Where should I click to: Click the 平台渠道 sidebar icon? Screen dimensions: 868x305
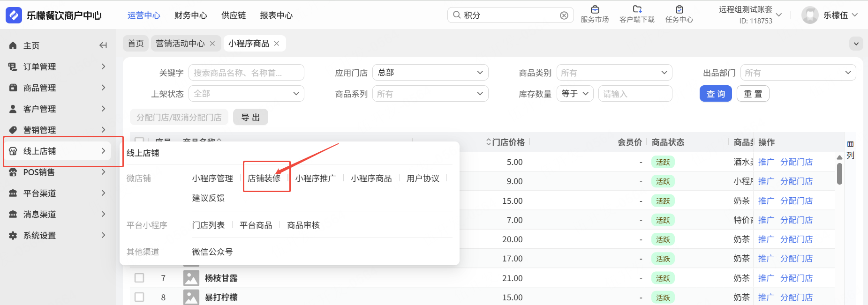[x=13, y=193]
